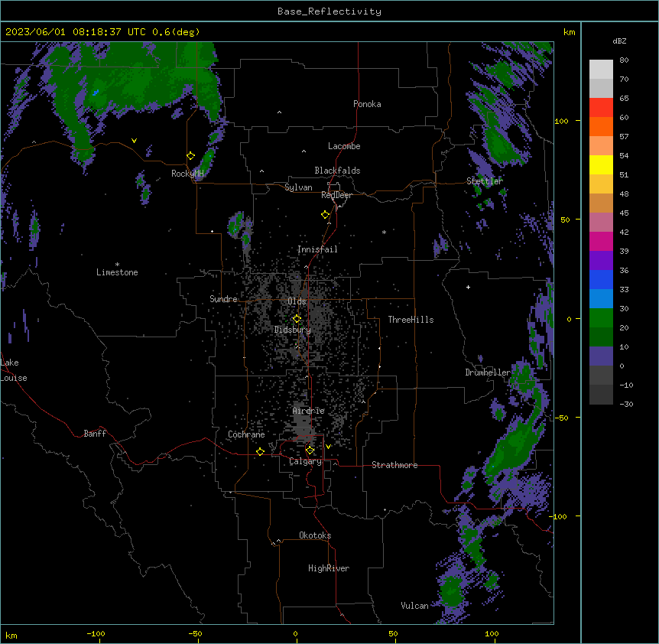Screen dimensions: 659x644
Task: Click the Airdrie label
Action: click(309, 411)
